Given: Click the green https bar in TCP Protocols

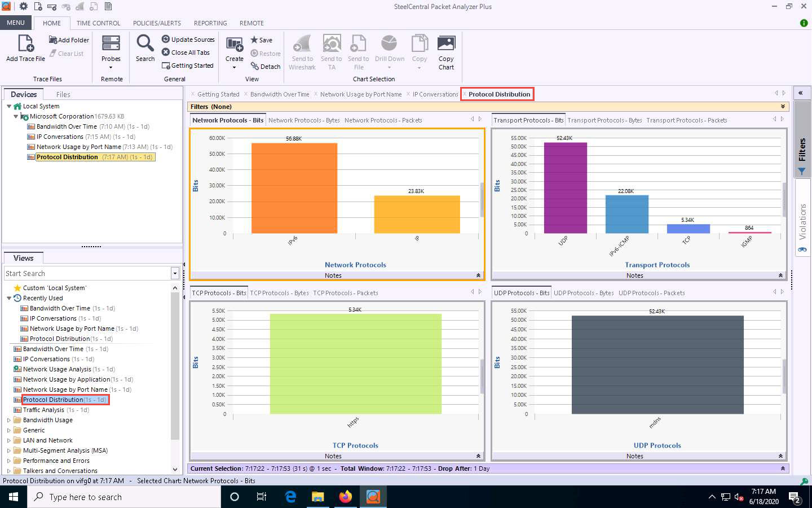Looking at the screenshot, I should point(355,364).
